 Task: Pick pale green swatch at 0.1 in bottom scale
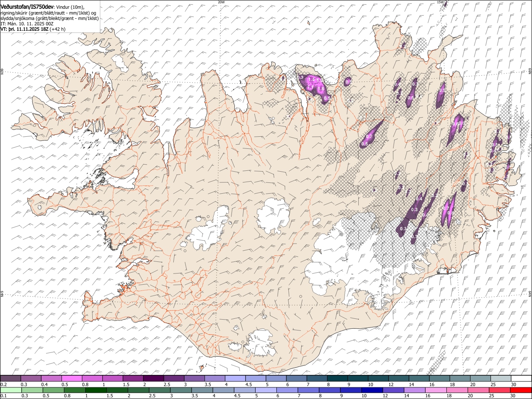(10, 390)
